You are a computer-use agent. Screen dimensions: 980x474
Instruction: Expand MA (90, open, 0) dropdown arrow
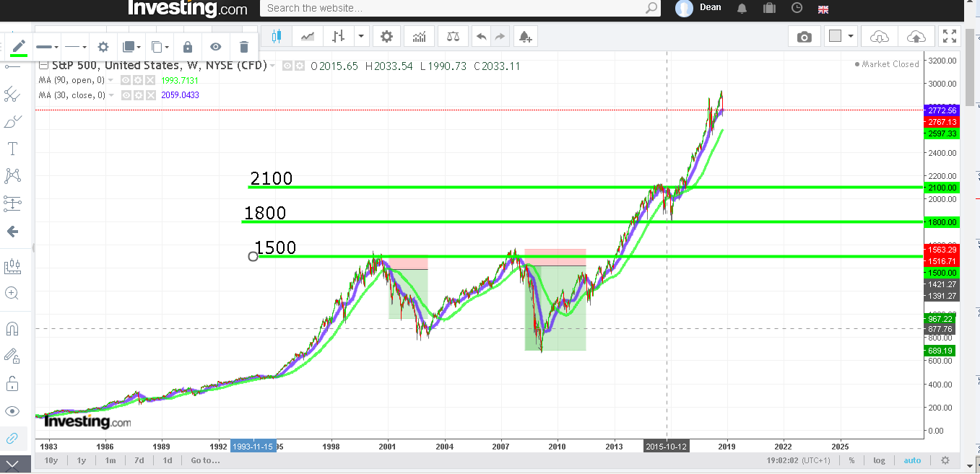(x=111, y=80)
